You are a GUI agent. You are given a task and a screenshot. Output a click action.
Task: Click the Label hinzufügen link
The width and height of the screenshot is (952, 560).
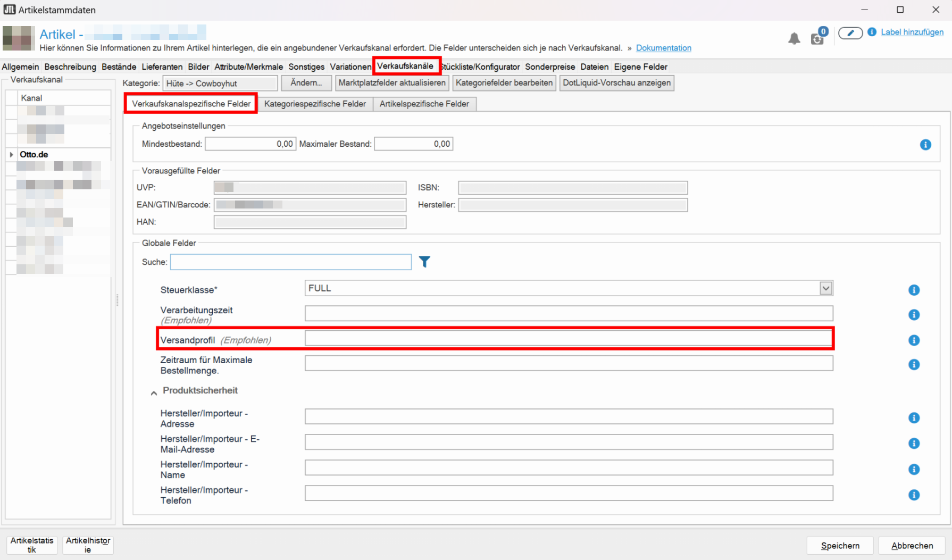pos(912,32)
